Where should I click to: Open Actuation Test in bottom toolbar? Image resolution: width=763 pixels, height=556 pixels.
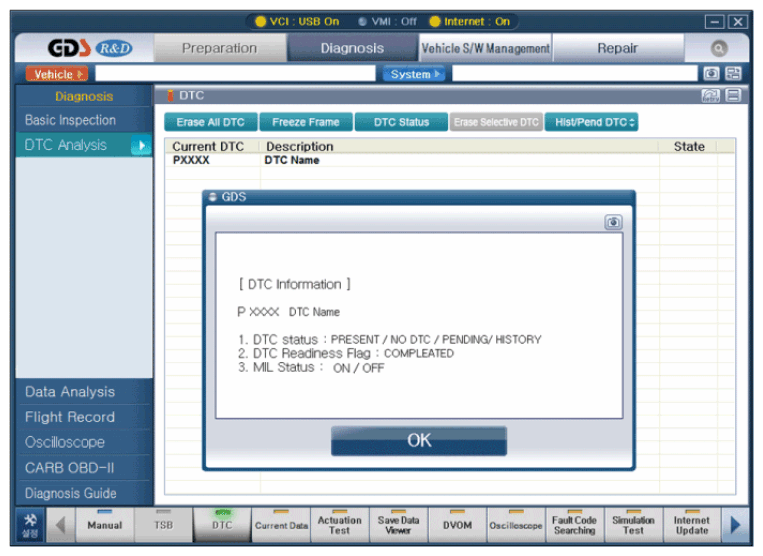pos(339,523)
